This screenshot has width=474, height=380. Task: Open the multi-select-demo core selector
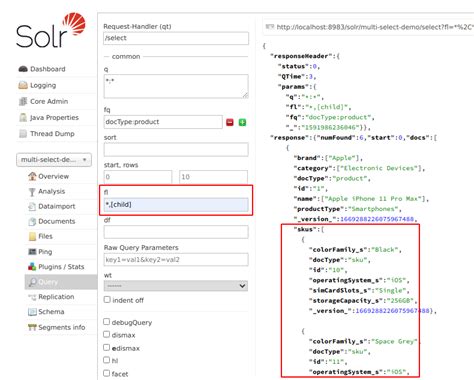(x=54, y=160)
